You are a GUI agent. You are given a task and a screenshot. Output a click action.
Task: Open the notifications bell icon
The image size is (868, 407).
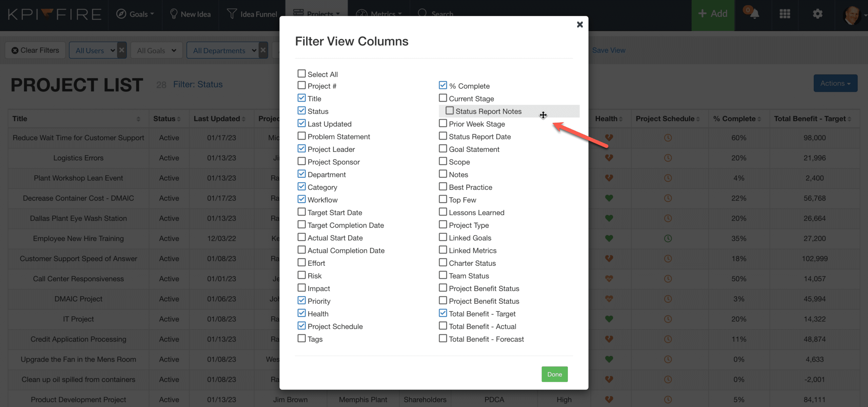coord(754,14)
